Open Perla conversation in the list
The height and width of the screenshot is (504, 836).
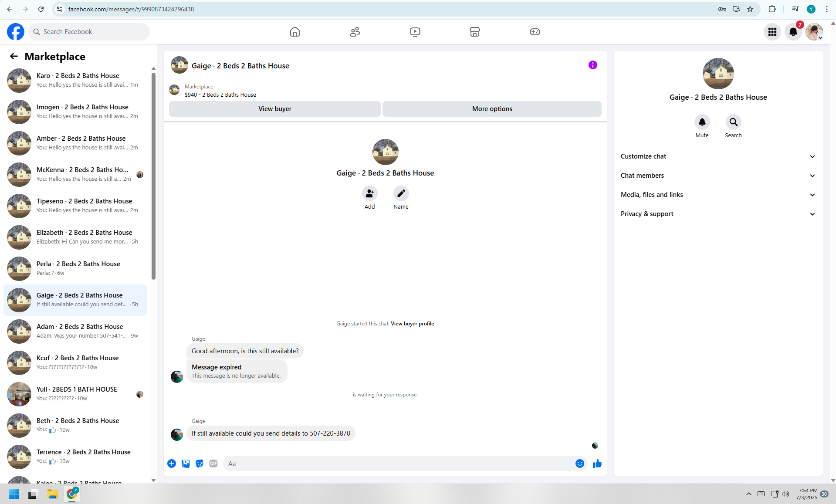(x=75, y=269)
